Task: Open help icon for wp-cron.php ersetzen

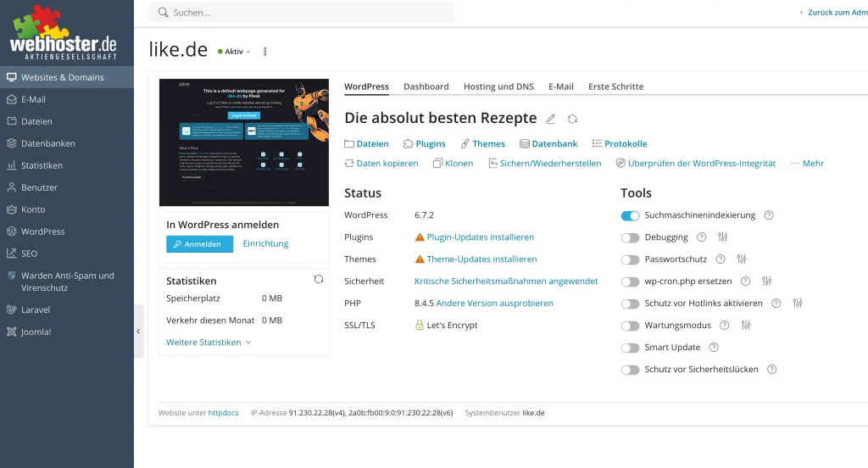Action: click(746, 281)
